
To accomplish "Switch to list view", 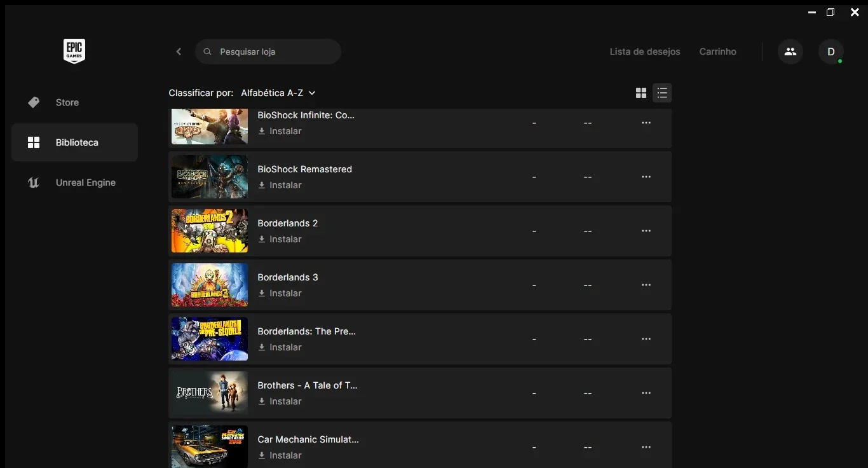I will (662, 93).
